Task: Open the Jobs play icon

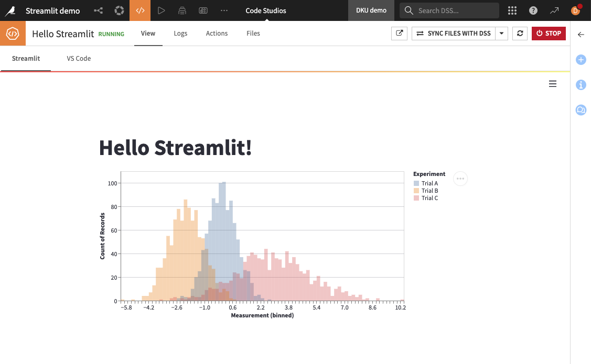Action: coord(162,10)
